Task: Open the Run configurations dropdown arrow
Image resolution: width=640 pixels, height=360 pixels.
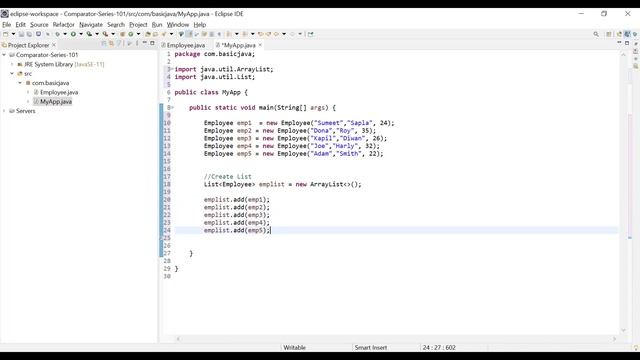Action: [81, 34]
